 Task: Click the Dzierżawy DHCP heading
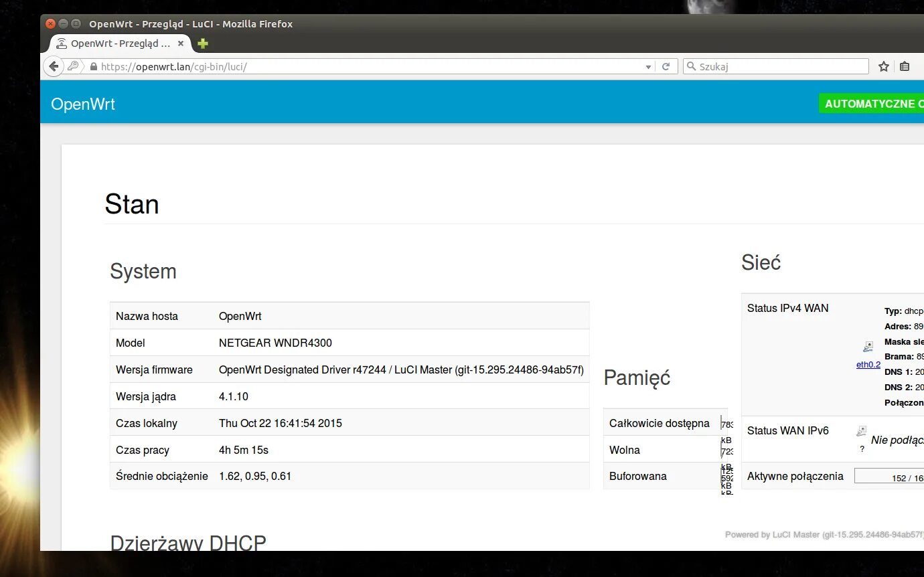pos(188,542)
